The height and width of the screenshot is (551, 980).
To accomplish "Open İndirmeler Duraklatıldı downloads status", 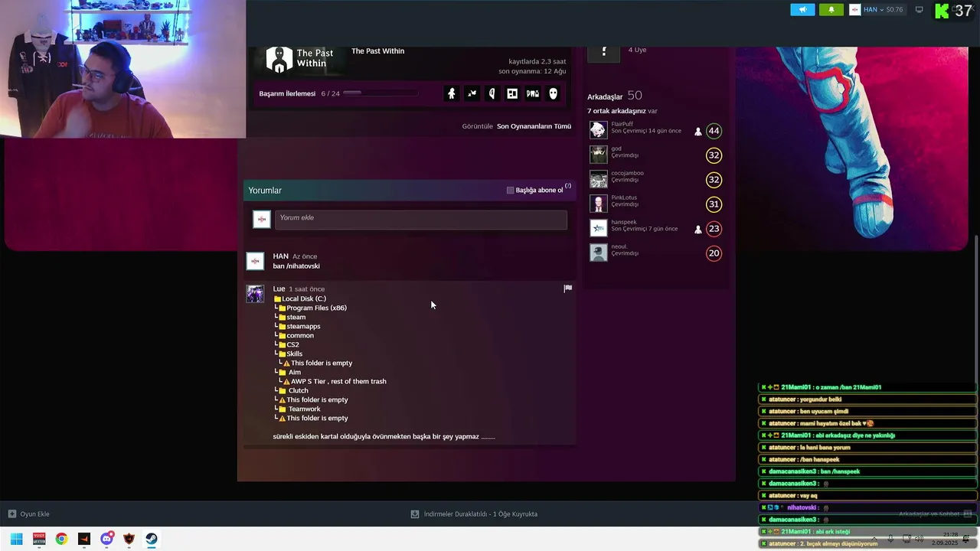I will [474, 514].
